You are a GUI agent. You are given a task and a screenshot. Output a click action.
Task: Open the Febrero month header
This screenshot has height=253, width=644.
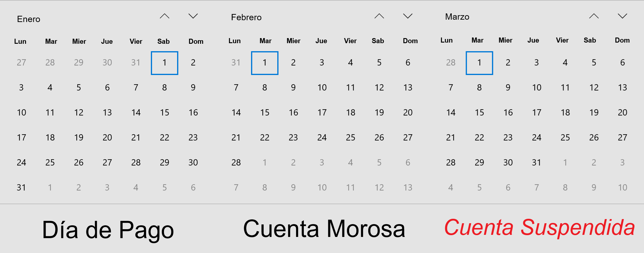click(x=246, y=17)
